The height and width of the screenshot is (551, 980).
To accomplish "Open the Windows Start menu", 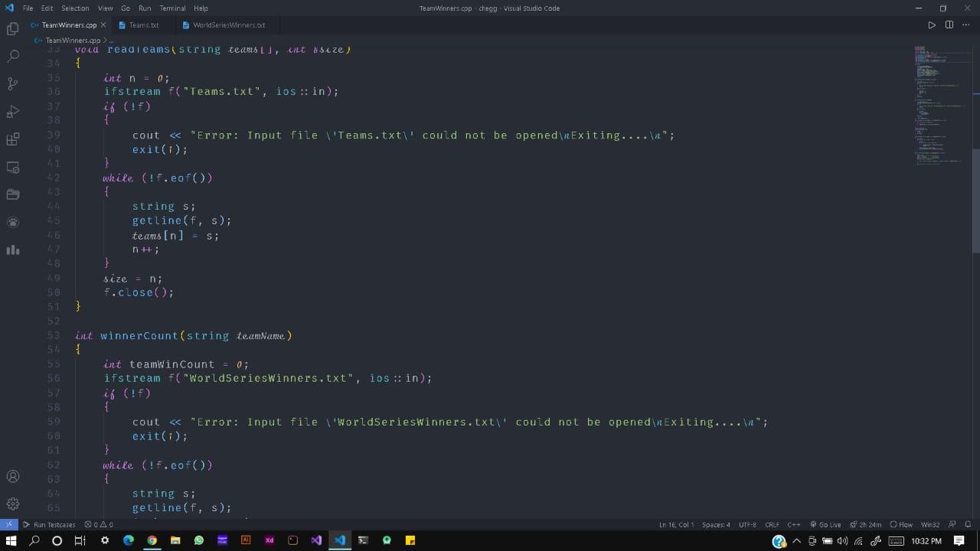I will click(11, 540).
